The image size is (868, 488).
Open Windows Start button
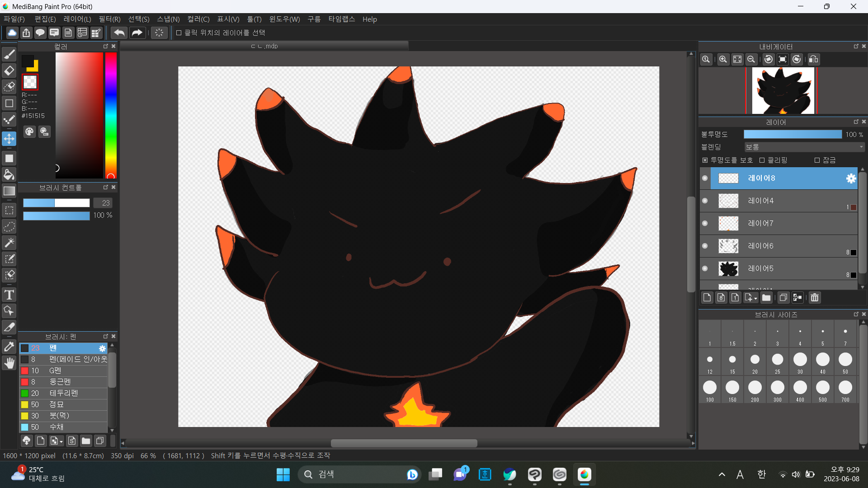point(283,474)
